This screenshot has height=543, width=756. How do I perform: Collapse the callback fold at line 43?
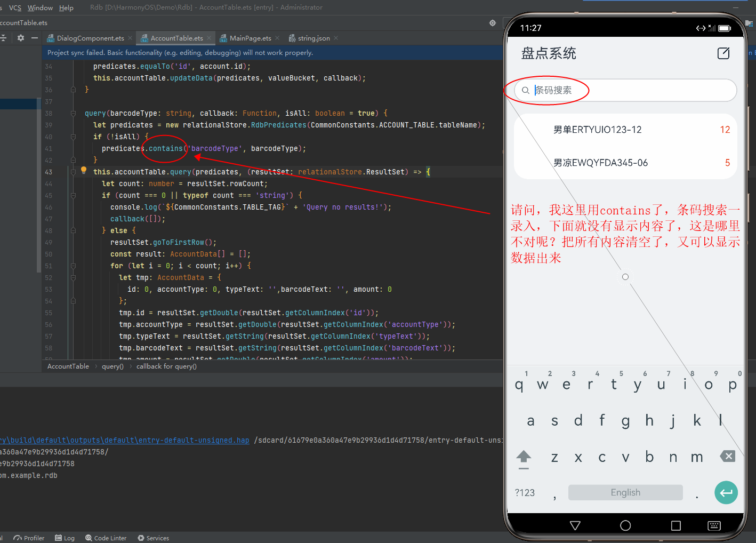click(73, 172)
